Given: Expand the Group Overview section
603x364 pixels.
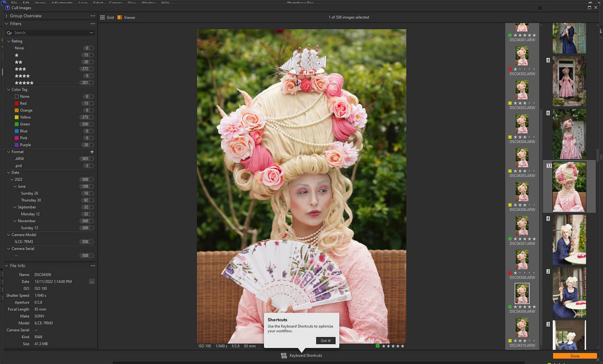Looking at the screenshot, I should 6,16.
